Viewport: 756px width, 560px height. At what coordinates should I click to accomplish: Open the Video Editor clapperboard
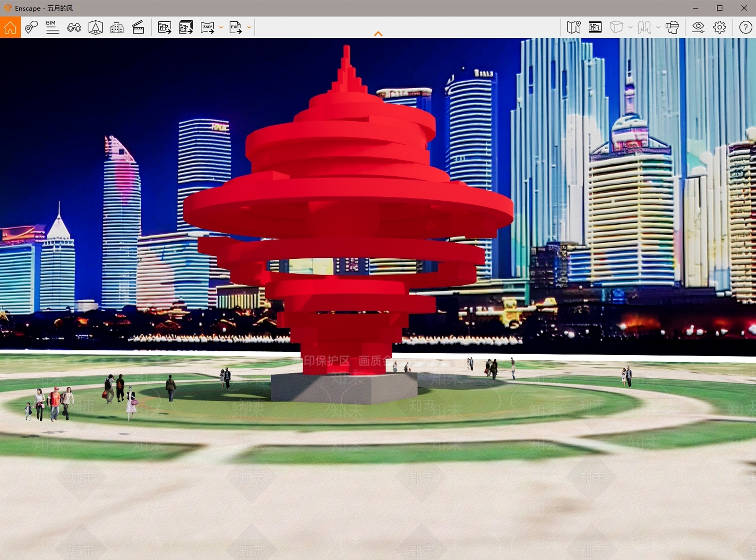(x=138, y=27)
